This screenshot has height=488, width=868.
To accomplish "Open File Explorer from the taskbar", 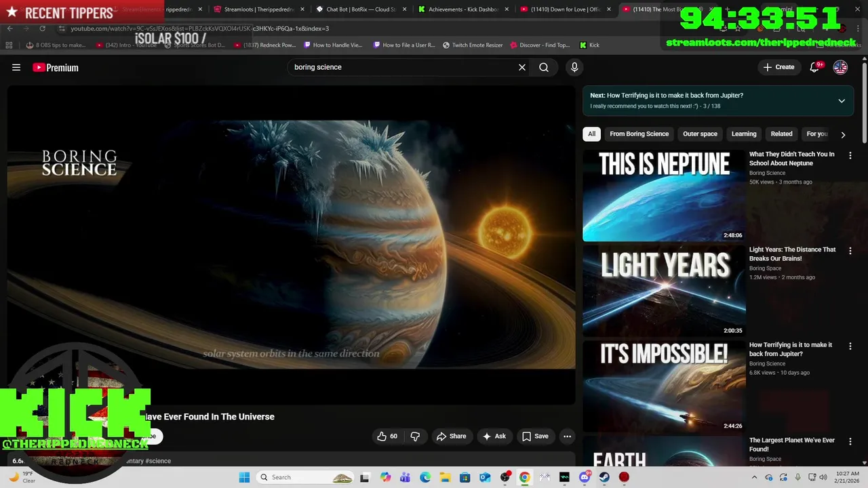I will pos(445,477).
